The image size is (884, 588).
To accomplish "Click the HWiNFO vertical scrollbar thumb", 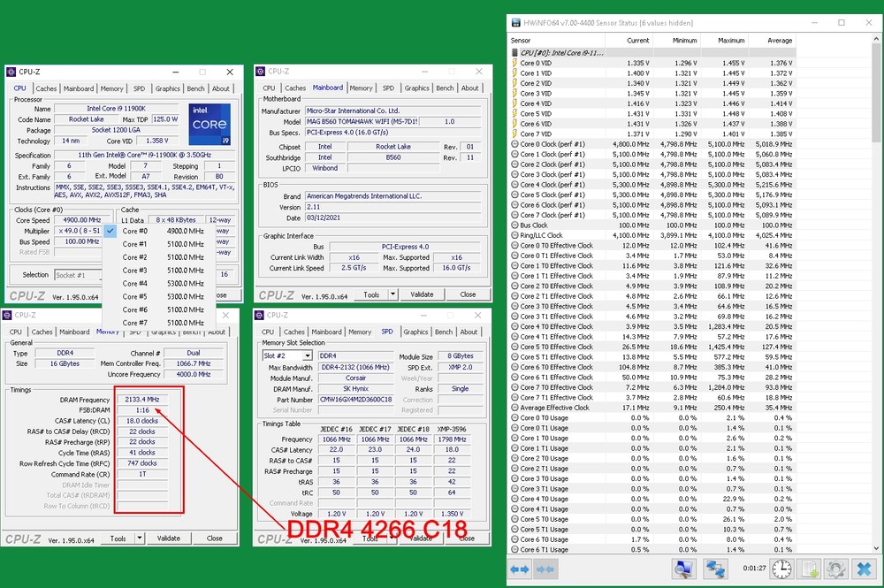I will pos(876,93).
